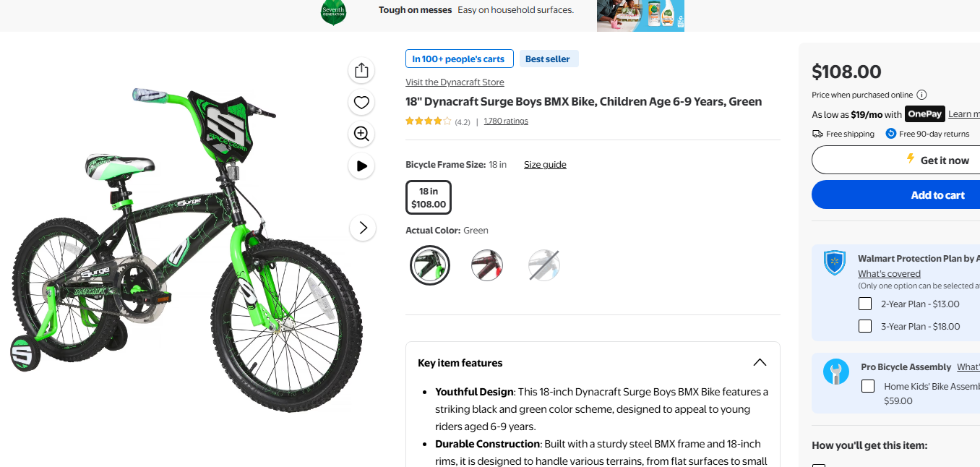This screenshot has width=980, height=467.
Task: Add bike to favorites with heart icon
Action: pyautogui.click(x=362, y=103)
